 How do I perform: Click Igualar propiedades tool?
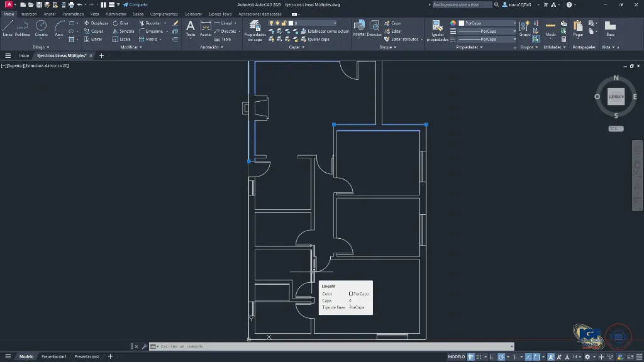click(437, 31)
